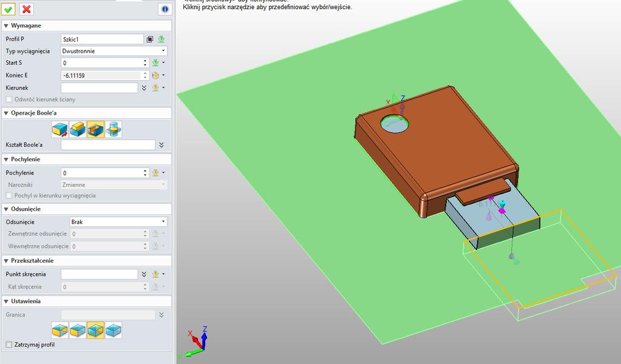
Task: Select the Base boolean operation icon
Action: (60, 129)
